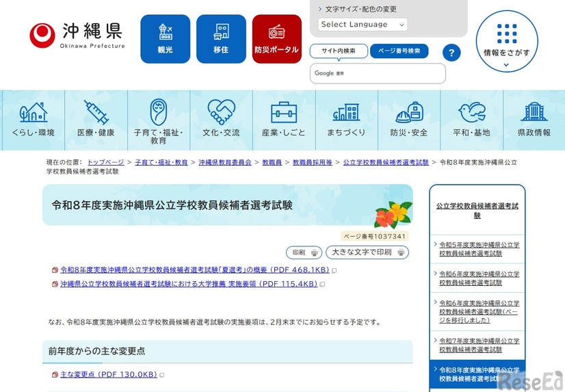Open the Select Language dropdown
Image resolution: width=565 pixels, height=392 pixels.
363,25
